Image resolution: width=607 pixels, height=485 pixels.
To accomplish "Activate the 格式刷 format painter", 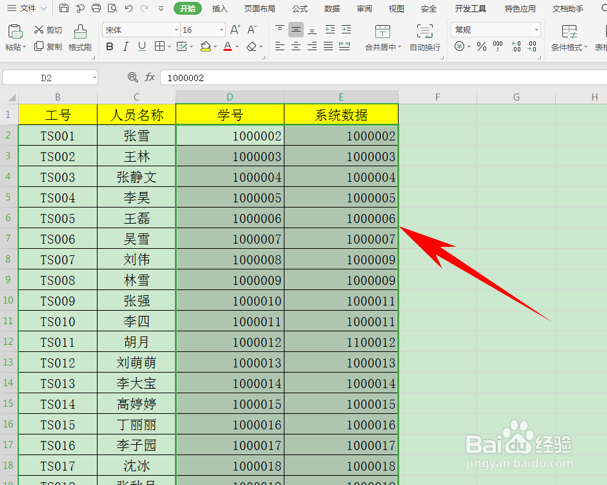I will (x=80, y=38).
